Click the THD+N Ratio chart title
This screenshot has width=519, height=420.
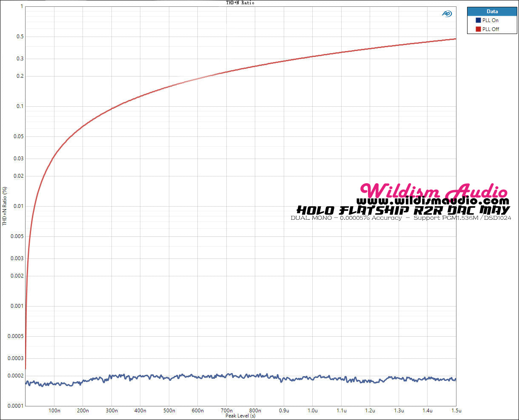pyautogui.click(x=240, y=3)
